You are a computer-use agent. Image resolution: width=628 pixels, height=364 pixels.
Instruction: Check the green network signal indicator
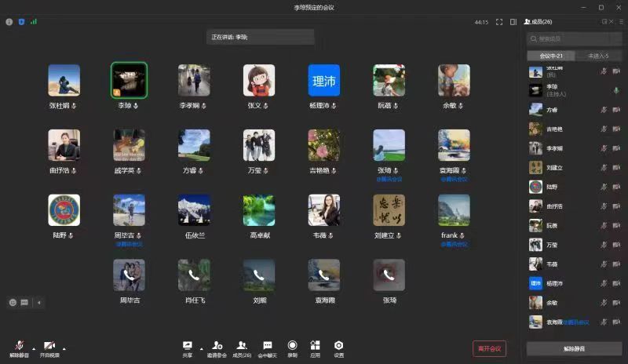click(x=34, y=22)
